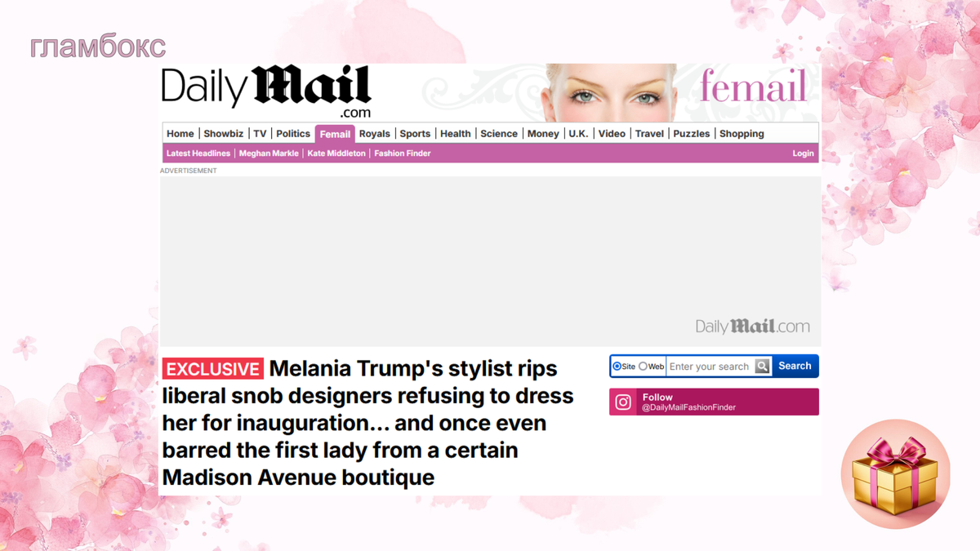Open the Showbiz section
The height and width of the screenshot is (551, 980).
click(223, 134)
